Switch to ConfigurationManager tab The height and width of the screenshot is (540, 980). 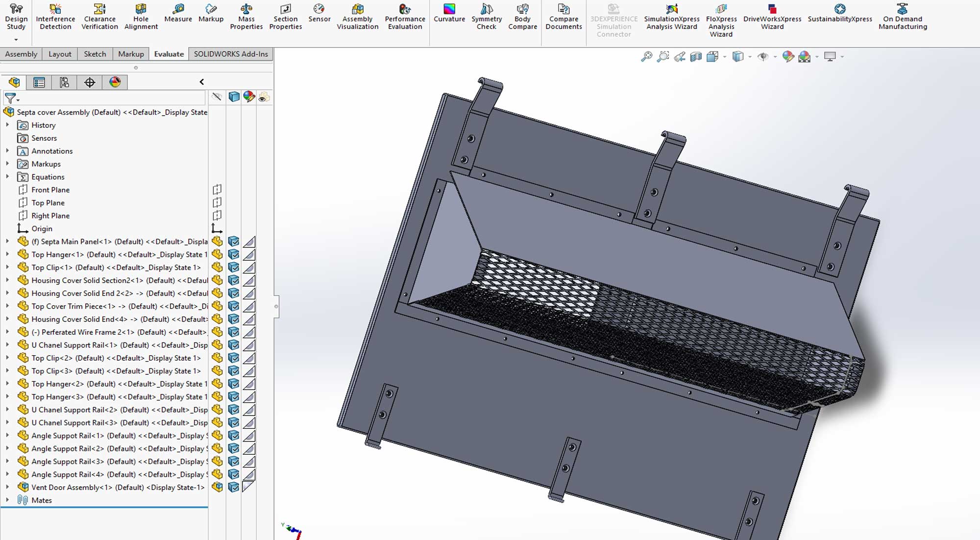pos(64,82)
